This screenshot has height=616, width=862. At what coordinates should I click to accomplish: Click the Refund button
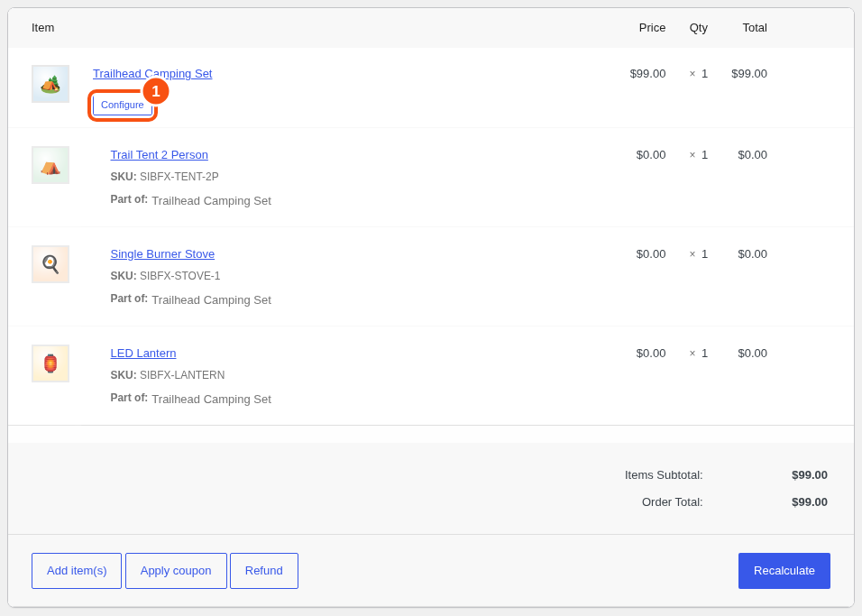pos(264,571)
